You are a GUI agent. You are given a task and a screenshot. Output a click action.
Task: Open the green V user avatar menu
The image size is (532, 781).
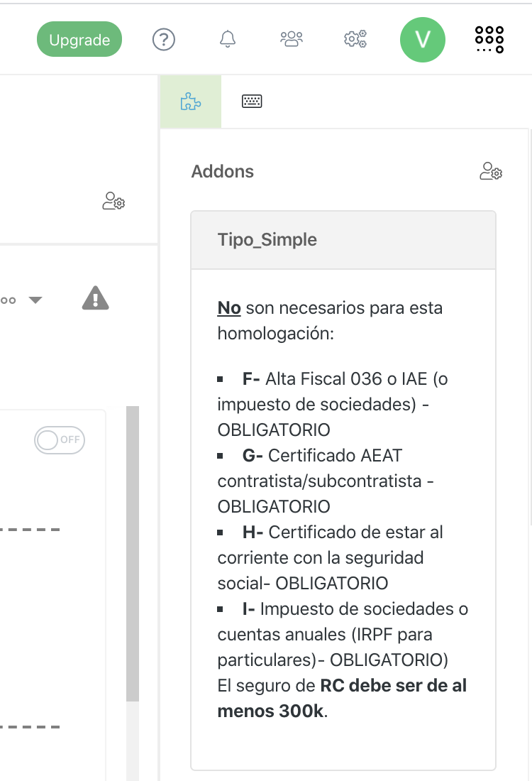click(x=423, y=40)
